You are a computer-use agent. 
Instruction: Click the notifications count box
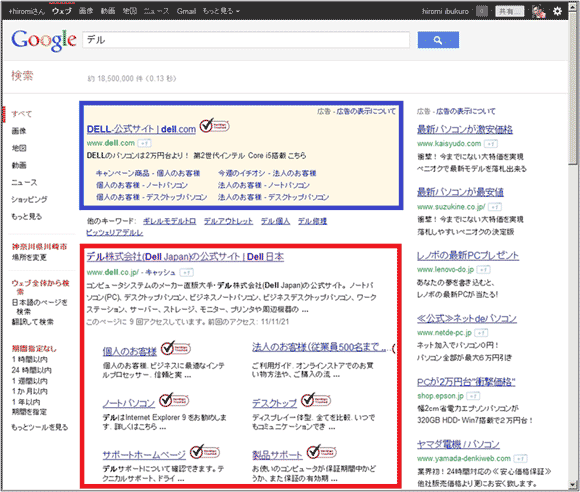pyautogui.click(x=482, y=11)
